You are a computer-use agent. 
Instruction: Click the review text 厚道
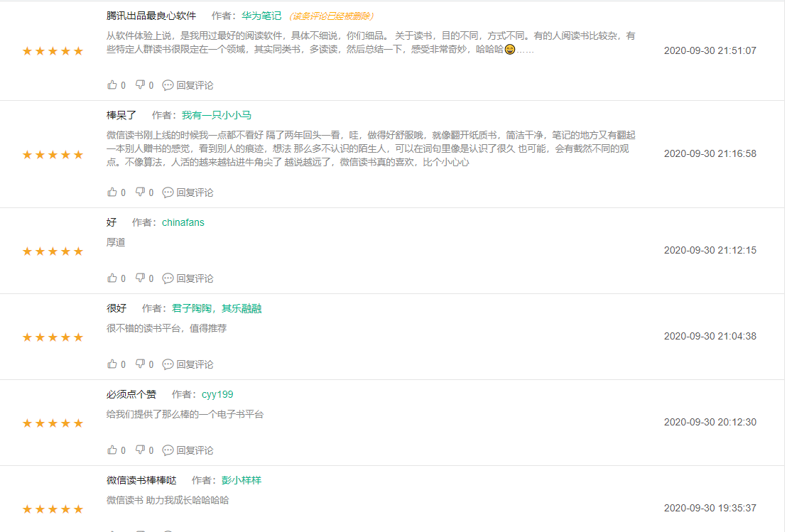point(116,242)
